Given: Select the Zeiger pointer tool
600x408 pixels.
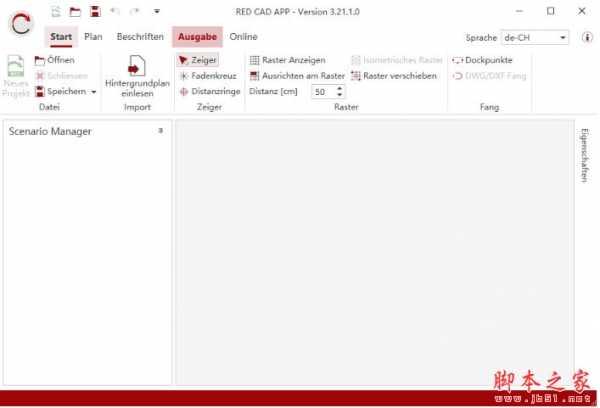Looking at the screenshot, I should pyautogui.click(x=198, y=60).
